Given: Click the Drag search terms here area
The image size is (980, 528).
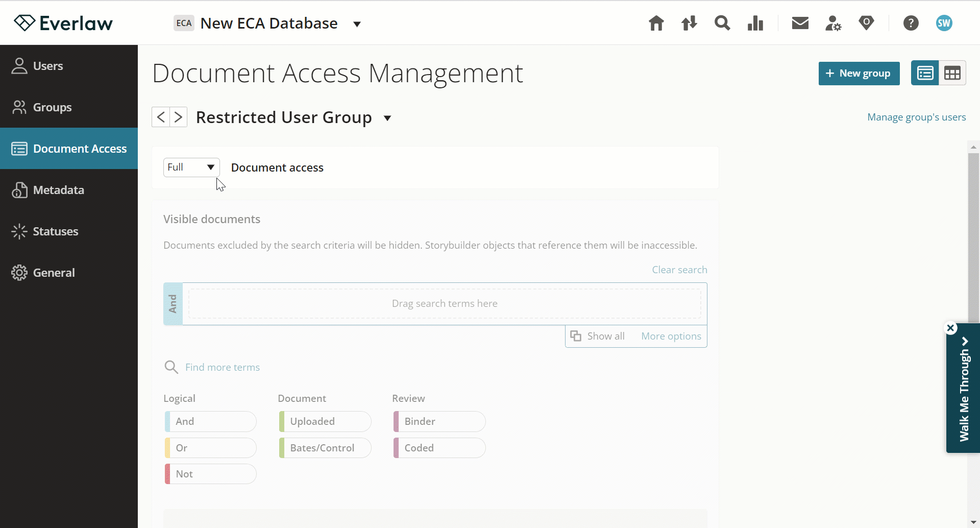Looking at the screenshot, I should tap(445, 303).
